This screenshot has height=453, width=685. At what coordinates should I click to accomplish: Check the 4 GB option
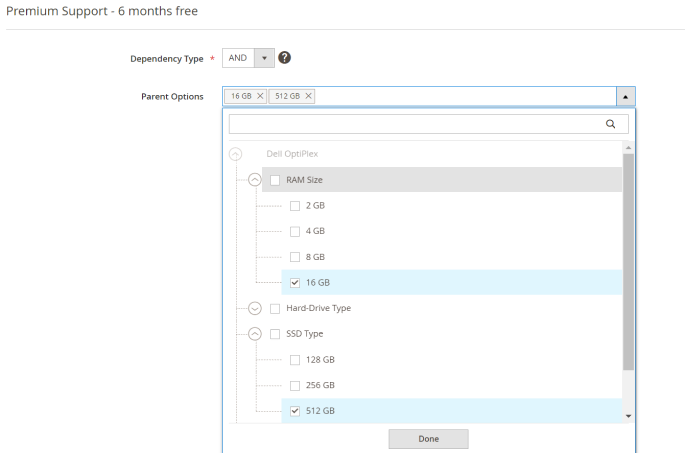(x=295, y=231)
